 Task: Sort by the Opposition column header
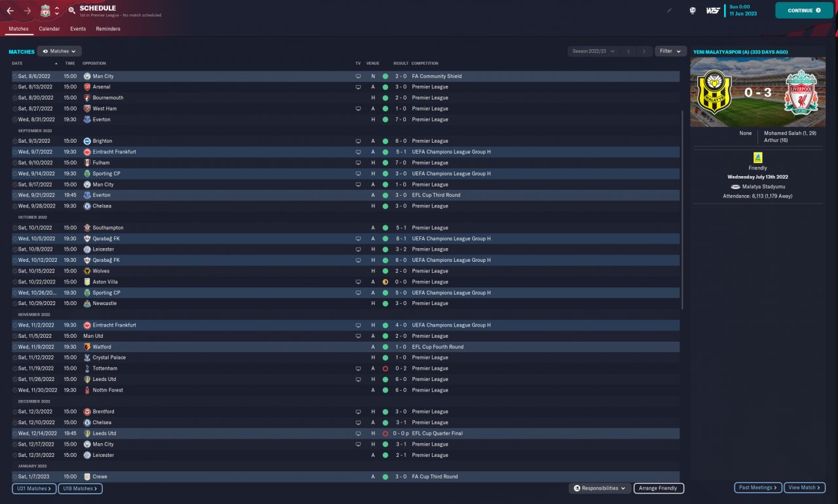pos(94,63)
